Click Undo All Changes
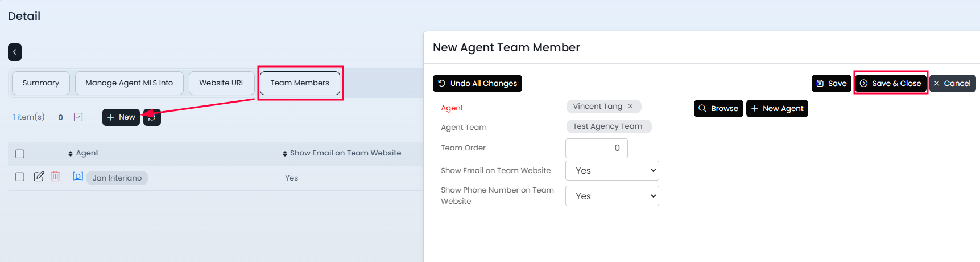Viewport: 980px width, 262px height. coord(477,84)
